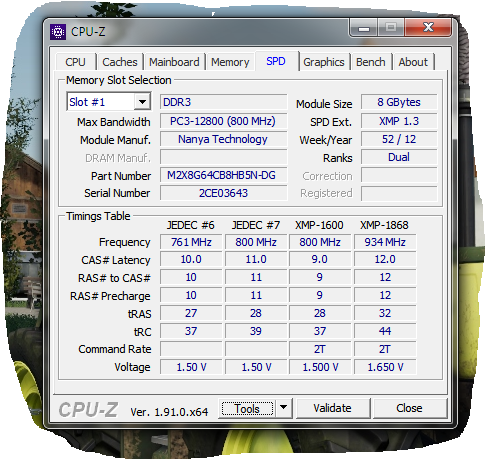The height and width of the screenshot is (460, 486).
Task: Close the CPU-Z window with X
Action: pos(428,27)
